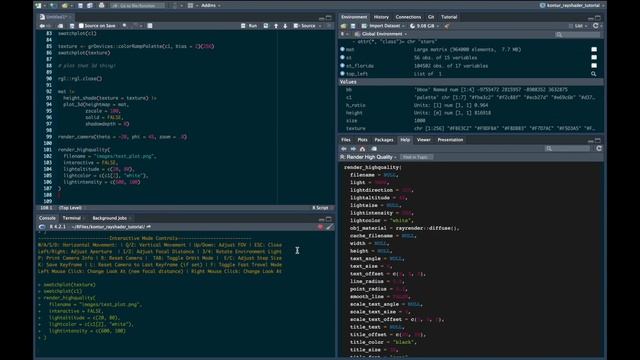Click the Help pane print icon
This screenshot has width=640, height=360.
pos(374,149)
